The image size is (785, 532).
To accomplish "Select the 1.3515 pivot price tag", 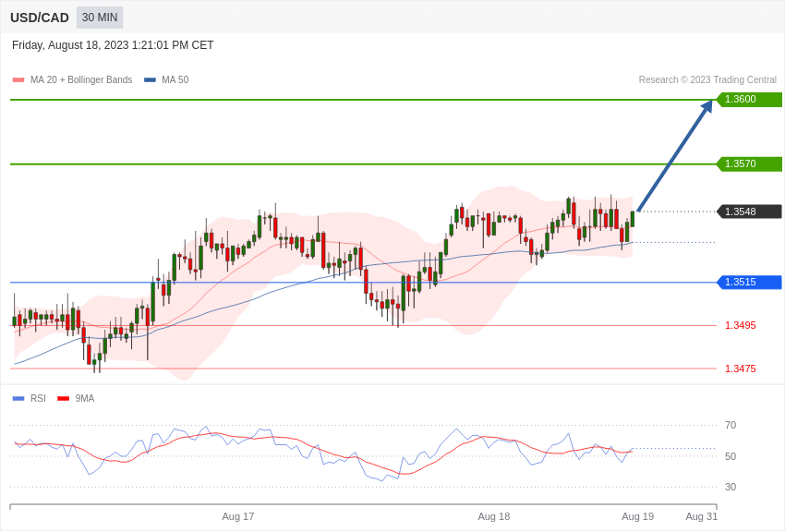I will [749, 283].
